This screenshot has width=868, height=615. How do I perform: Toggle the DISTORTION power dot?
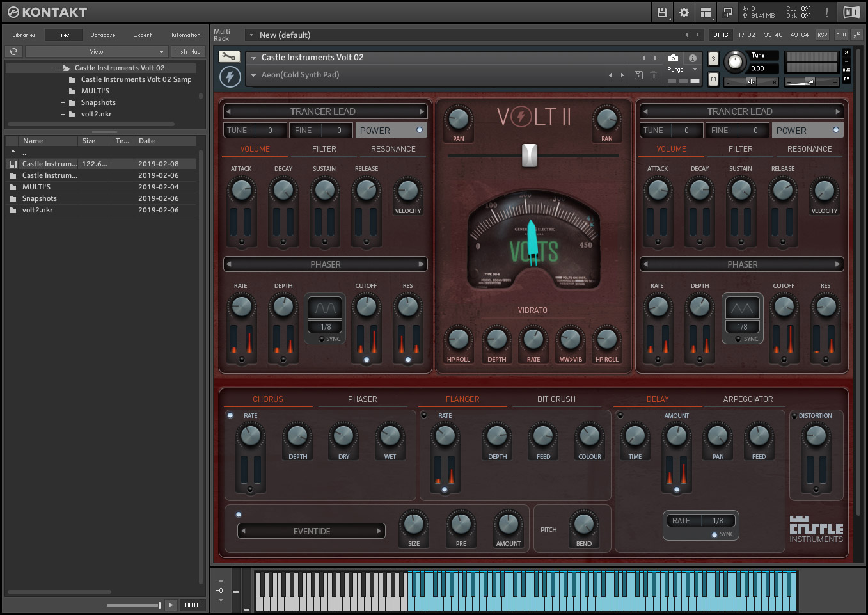794,415
